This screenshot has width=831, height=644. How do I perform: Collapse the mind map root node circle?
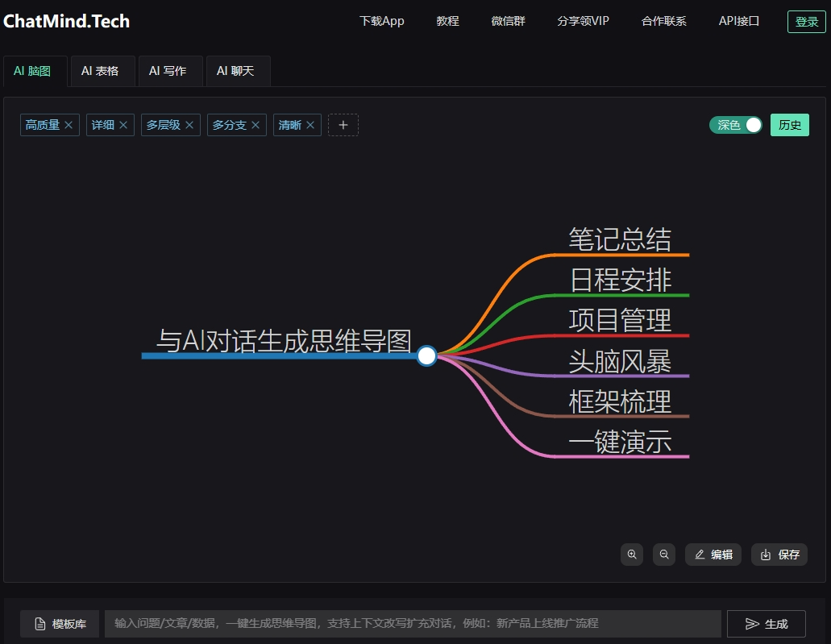pos(427,355)
